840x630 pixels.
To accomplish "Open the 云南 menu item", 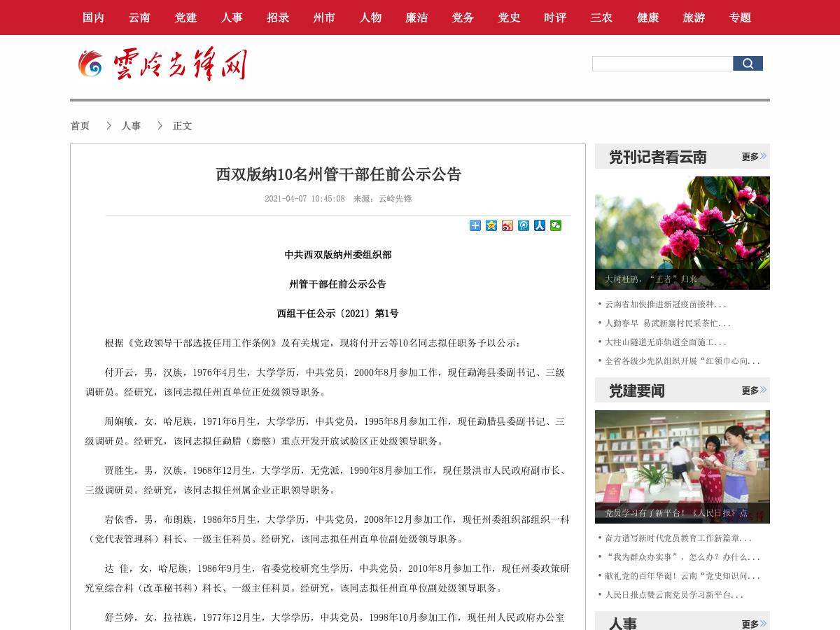I will point(139,17).
